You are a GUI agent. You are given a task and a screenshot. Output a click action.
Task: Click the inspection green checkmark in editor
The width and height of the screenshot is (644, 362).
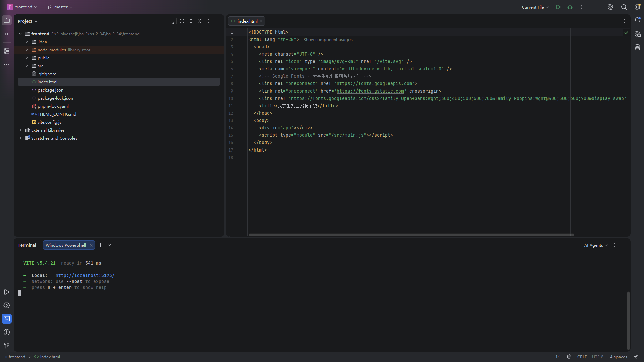click(626, 33)
